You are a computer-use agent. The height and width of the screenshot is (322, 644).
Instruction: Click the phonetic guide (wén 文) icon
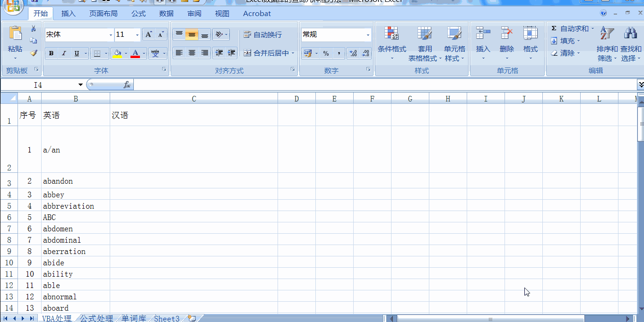pos(155,53)
